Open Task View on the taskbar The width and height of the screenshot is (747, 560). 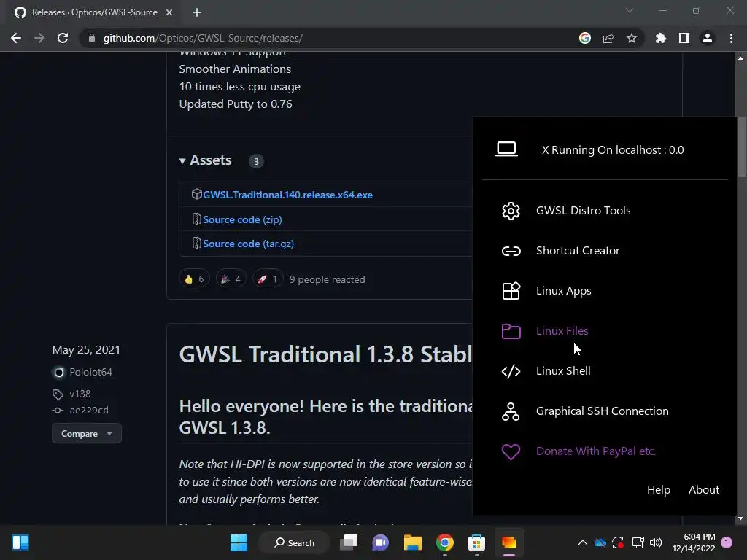tap(349, 542)
